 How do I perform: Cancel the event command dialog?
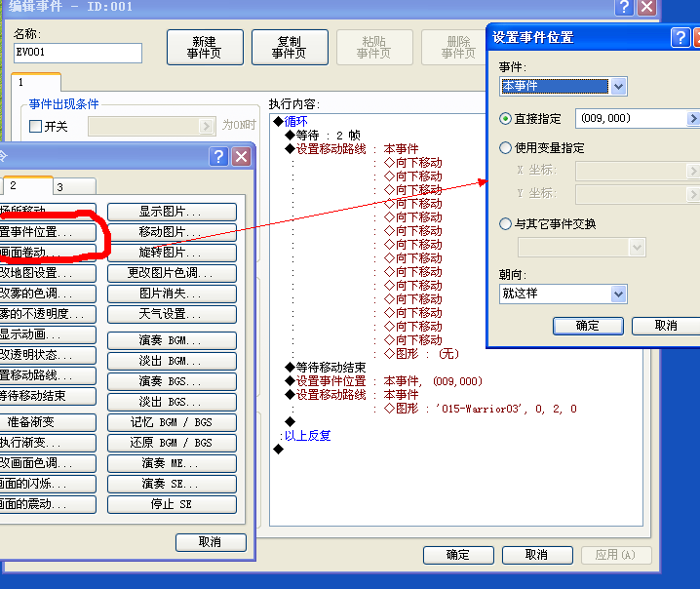tap(211, 542)
